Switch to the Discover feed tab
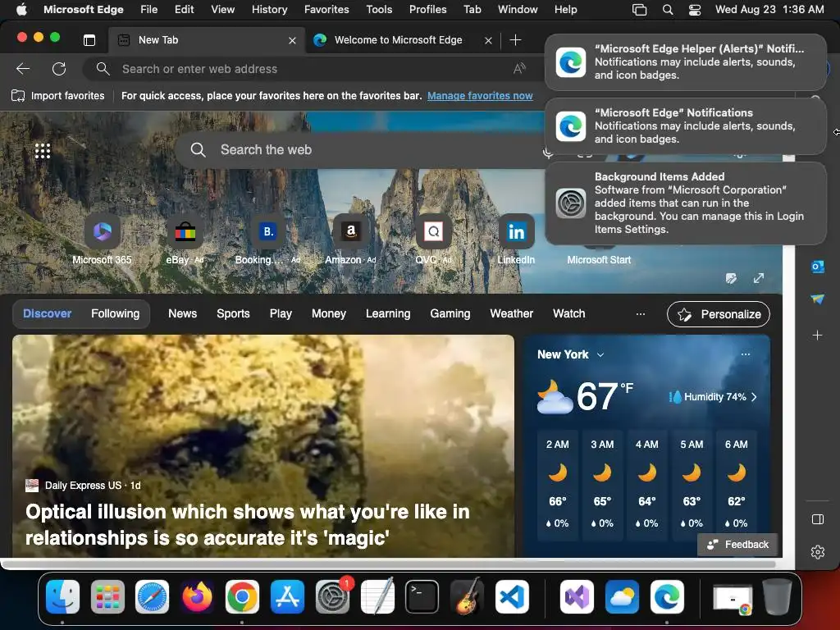840x630 pixels. [47, 314]
